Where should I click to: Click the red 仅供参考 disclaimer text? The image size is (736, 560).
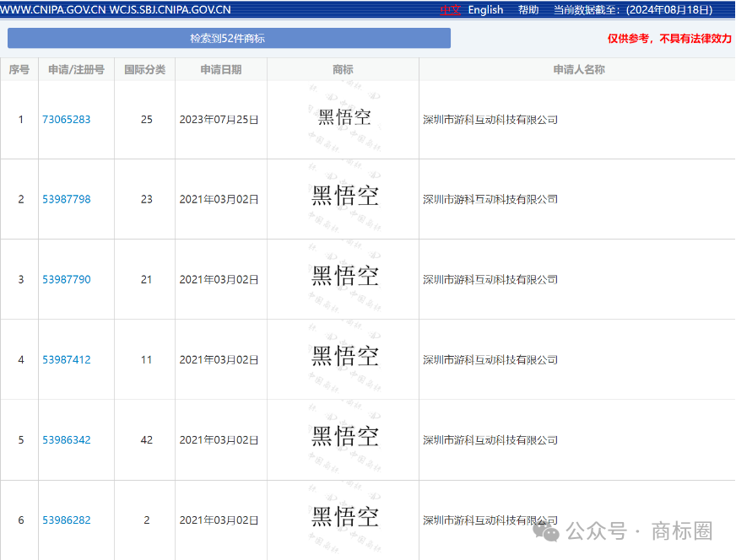pyautogui.click(x=669, y=39)
